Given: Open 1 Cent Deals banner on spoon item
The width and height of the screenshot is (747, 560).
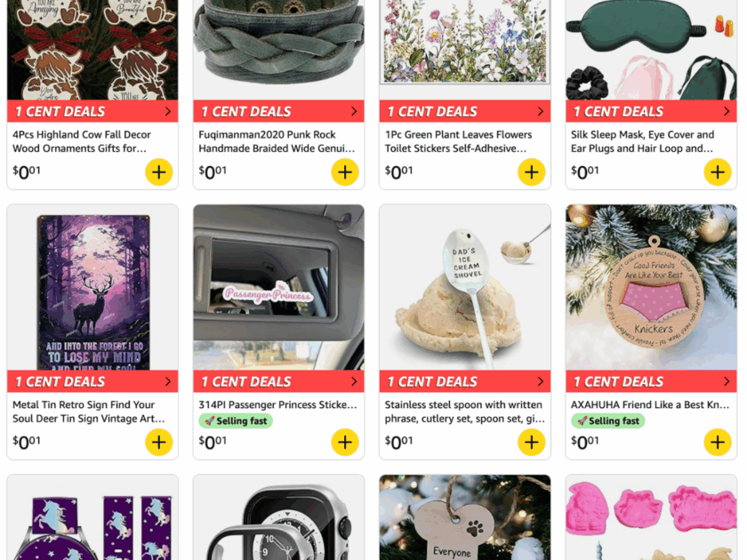Looking at the screenshot, I should (465, 381).
